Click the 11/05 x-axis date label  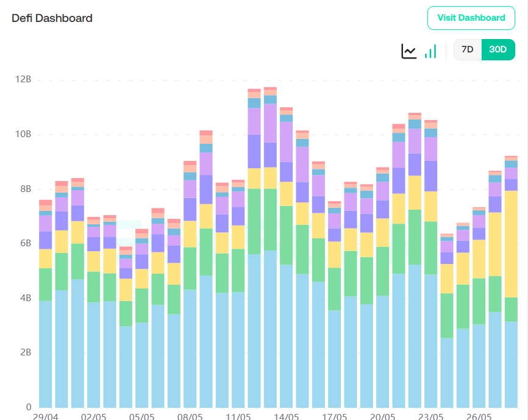point(238,417)
